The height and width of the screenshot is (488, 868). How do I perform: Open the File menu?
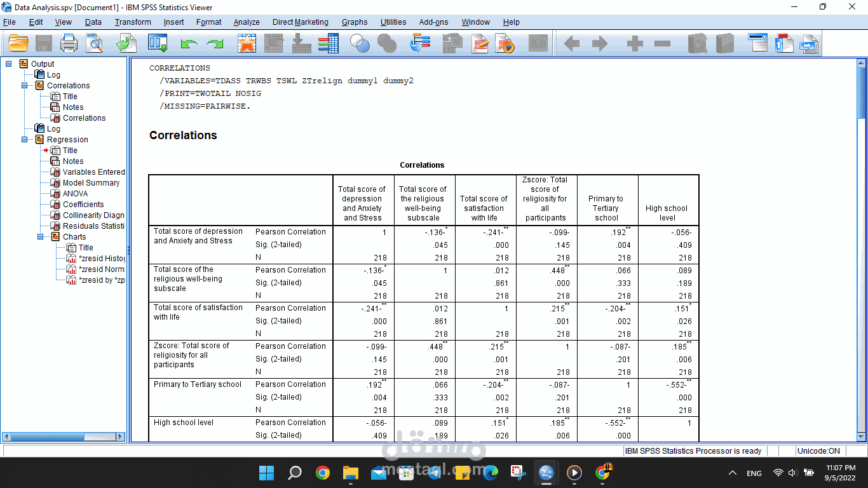coord(10,22)
